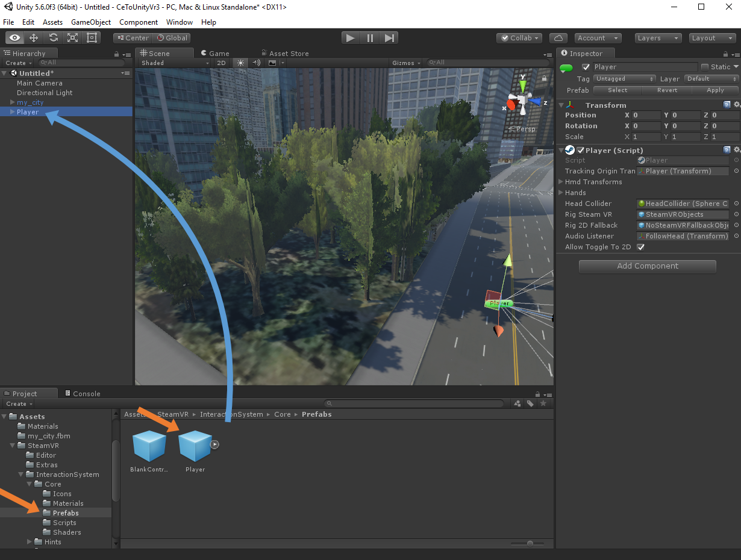
Task: Open scene effects image dropdown
Action: click(275, 63)
